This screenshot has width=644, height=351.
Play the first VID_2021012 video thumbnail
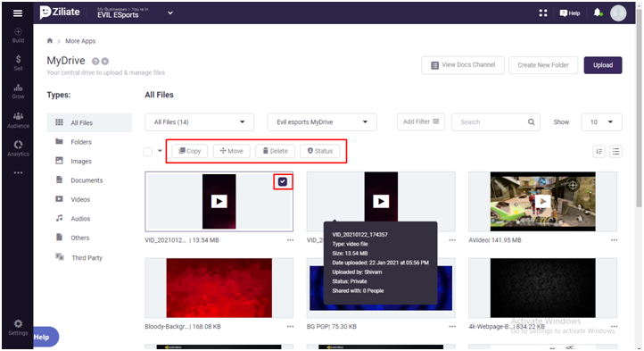(219, 202)
